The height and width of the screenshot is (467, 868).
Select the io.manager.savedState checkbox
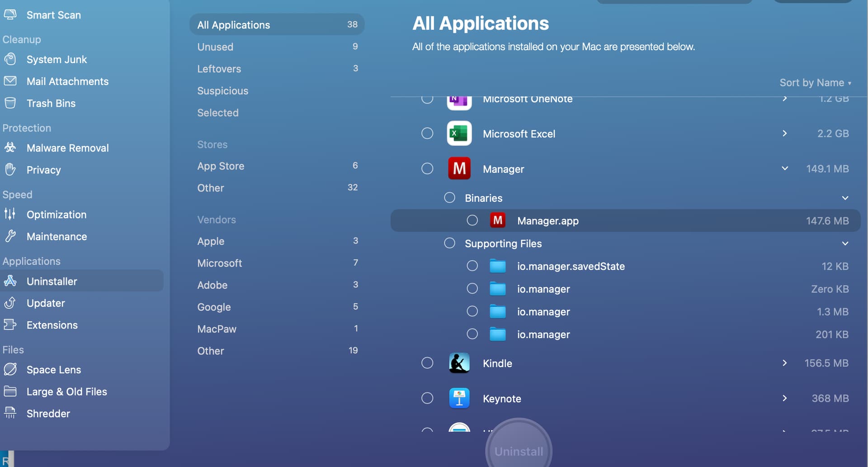coord(472,266)
